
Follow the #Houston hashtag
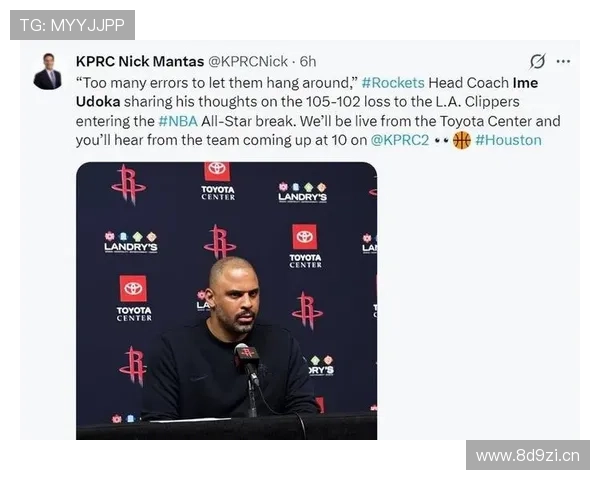pyautogui.click(x=508, y=140)
